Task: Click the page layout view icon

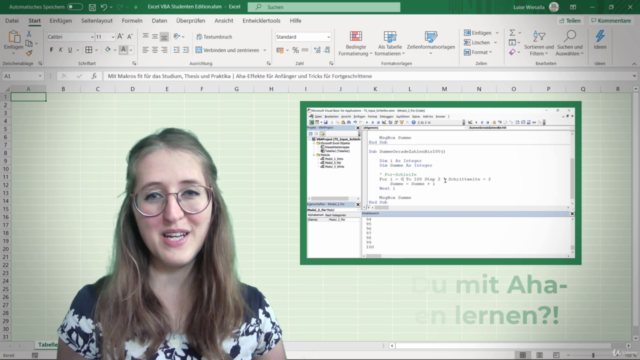Action: point(539,355)
